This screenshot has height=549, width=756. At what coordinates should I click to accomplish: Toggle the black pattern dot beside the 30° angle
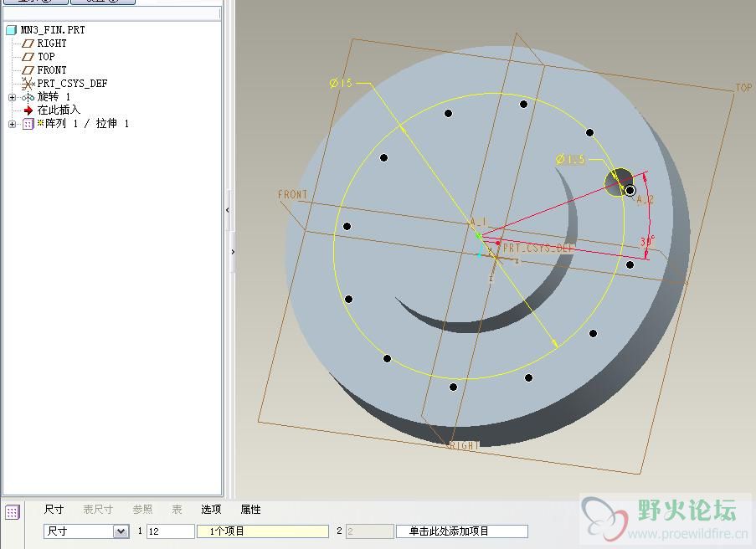(630, 264)
